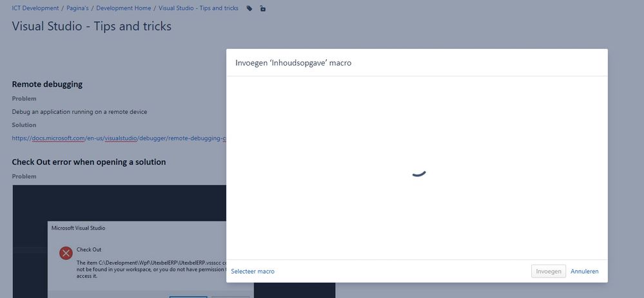Click the Check Out error heading

89,162
